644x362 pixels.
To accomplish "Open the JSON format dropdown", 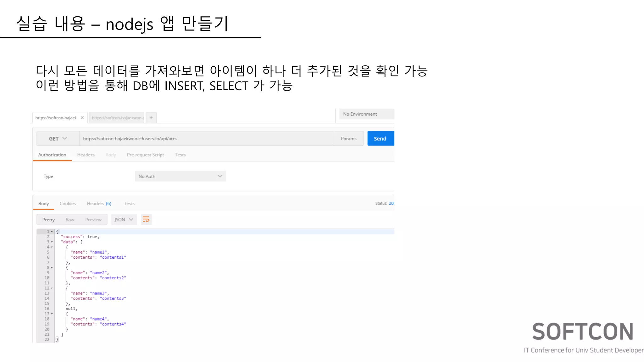I will click(124, 220).
